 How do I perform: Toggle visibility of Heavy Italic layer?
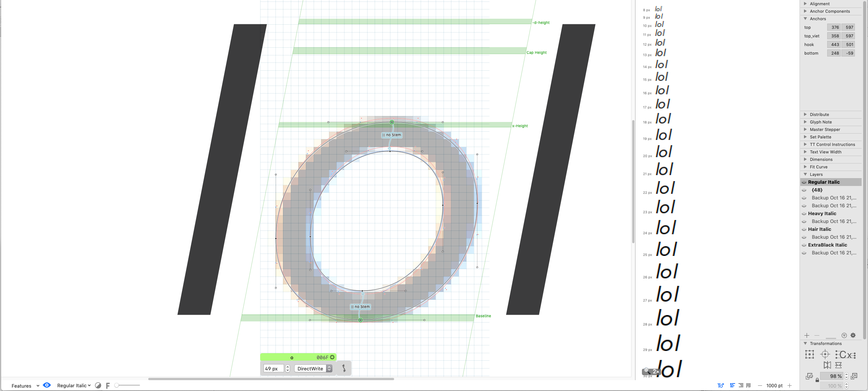[x=804, y=214]
